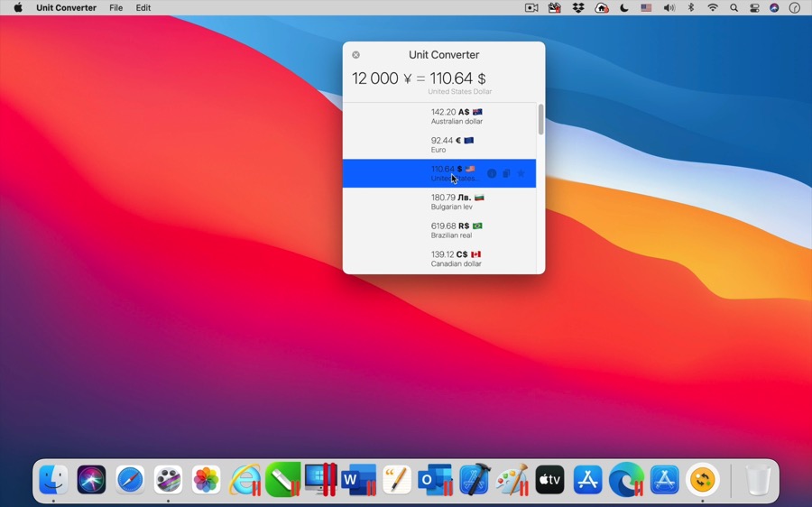Open the Edit menu
The width and height of the screenshot is (812, 507).
(143, 8)
